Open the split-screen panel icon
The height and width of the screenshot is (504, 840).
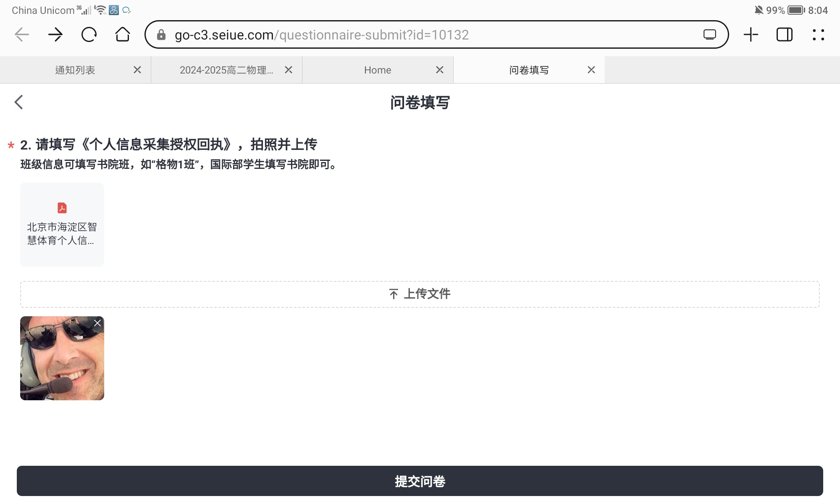pos(784,34)
